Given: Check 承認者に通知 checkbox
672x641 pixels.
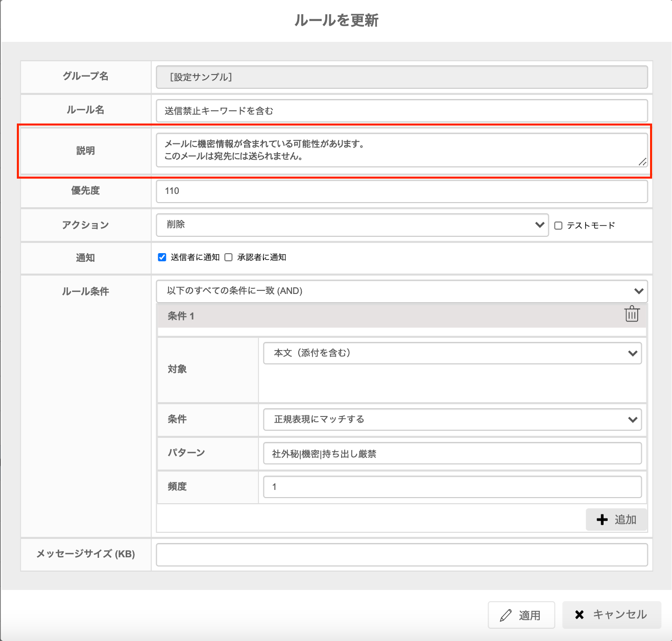Looking at the screenshot, I should click(x=229, y=257).
